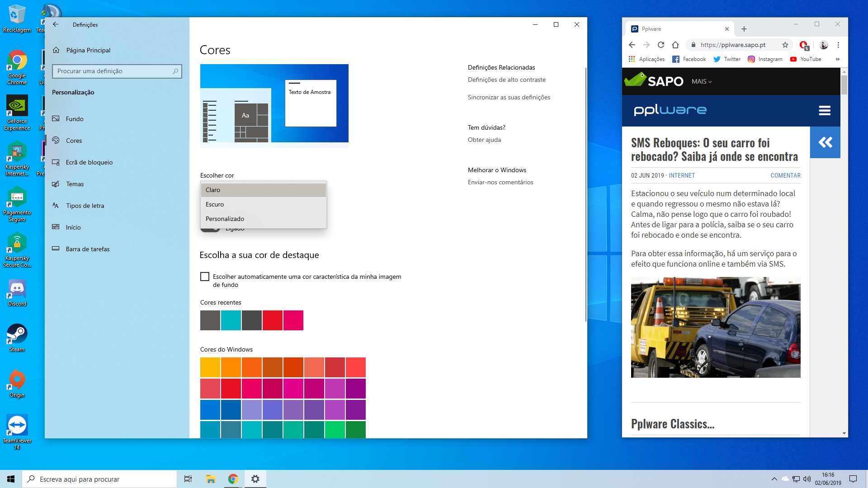Click COMENTAR on the SMS Reboques article
Viewport: 868px width, 488px height.
(x=785, y=175)
